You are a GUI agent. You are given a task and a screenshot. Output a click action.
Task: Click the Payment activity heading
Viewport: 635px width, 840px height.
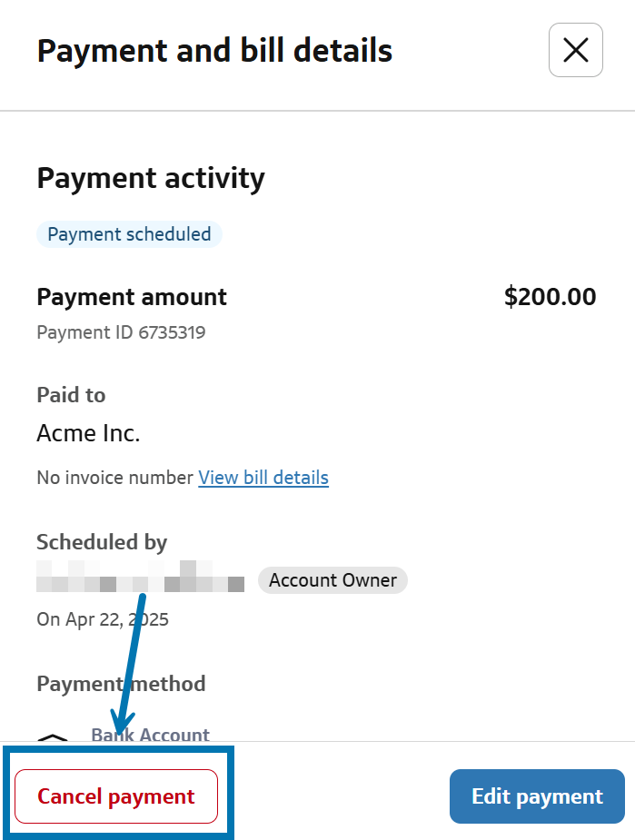point(151,178)
